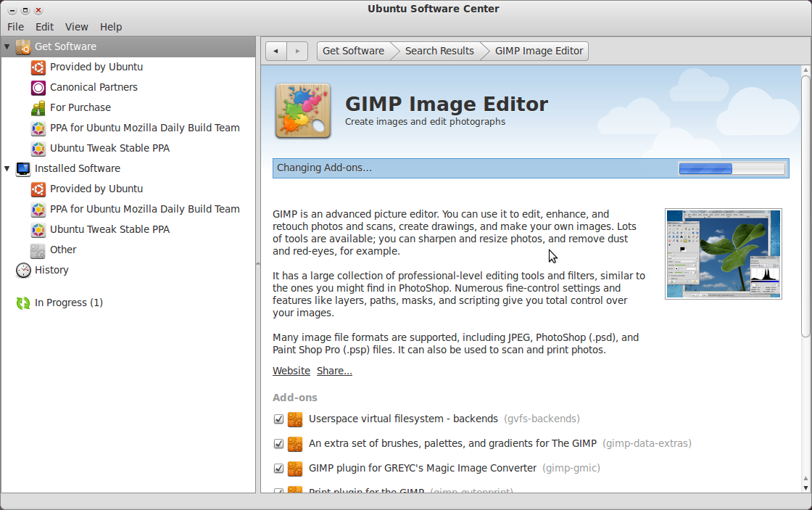This screenshot has width=812, height=510.
Task: Click the Changing Add-ons progress bar
Action: point(732,168)
